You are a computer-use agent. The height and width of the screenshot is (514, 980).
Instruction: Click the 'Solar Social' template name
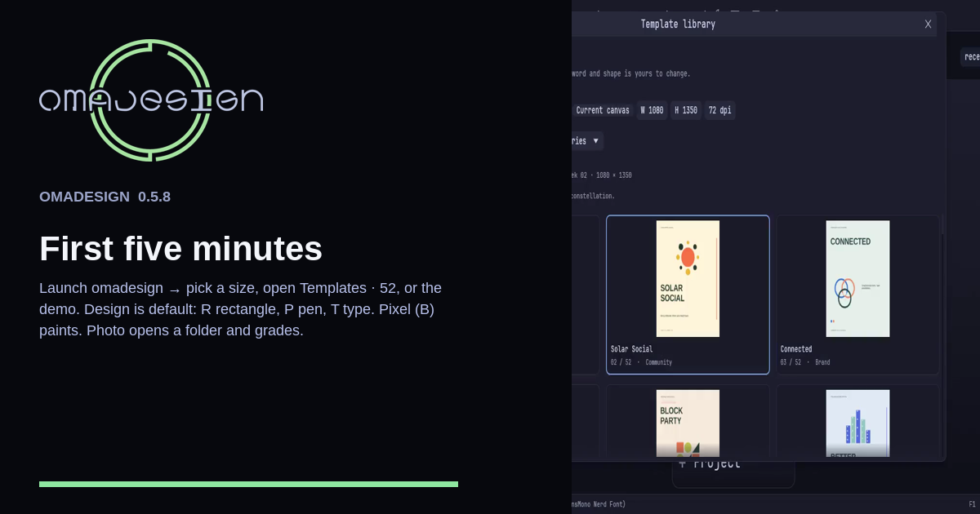tap(631, 349)
